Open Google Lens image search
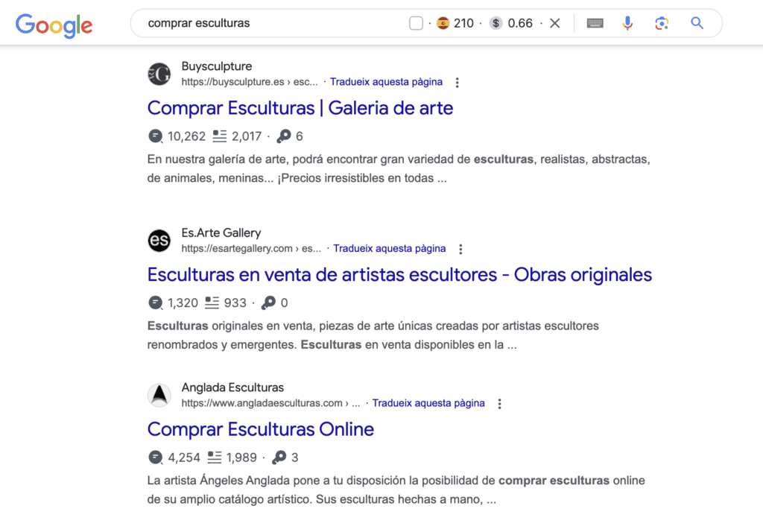This screenshot has width=763, height=532. pyautogui.click(x=662, y=23)
